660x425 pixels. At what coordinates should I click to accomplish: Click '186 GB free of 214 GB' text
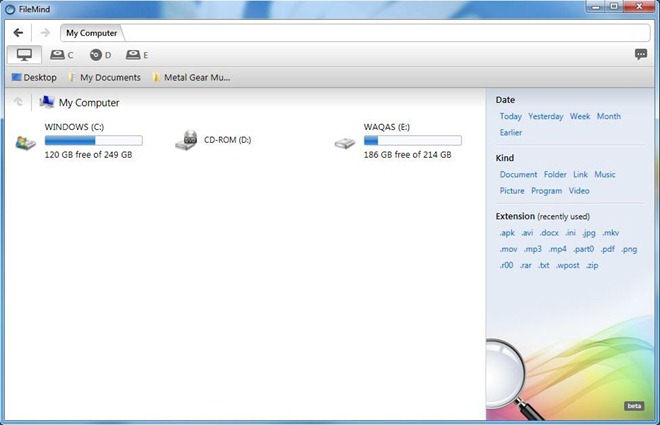click(x=407, y=154)
